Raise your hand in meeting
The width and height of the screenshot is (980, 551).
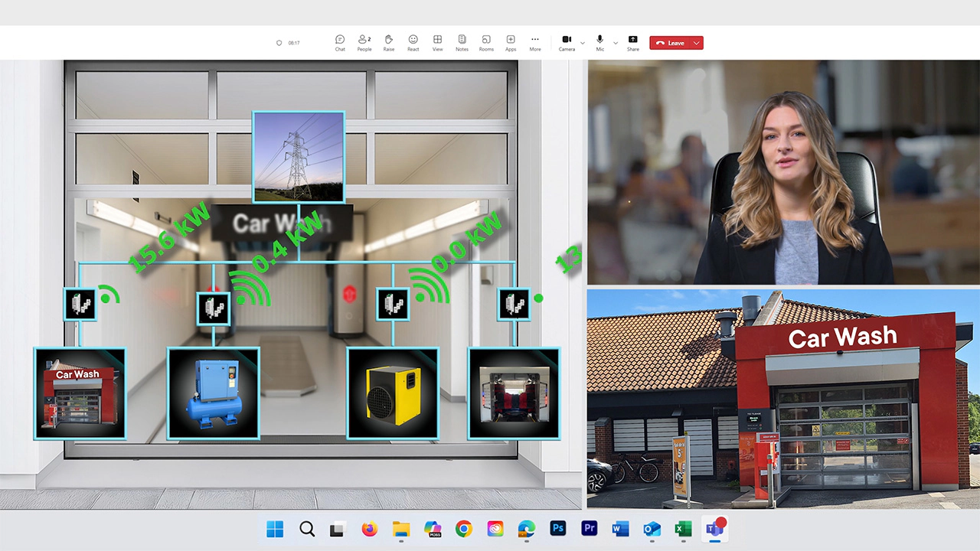point(389,43)
